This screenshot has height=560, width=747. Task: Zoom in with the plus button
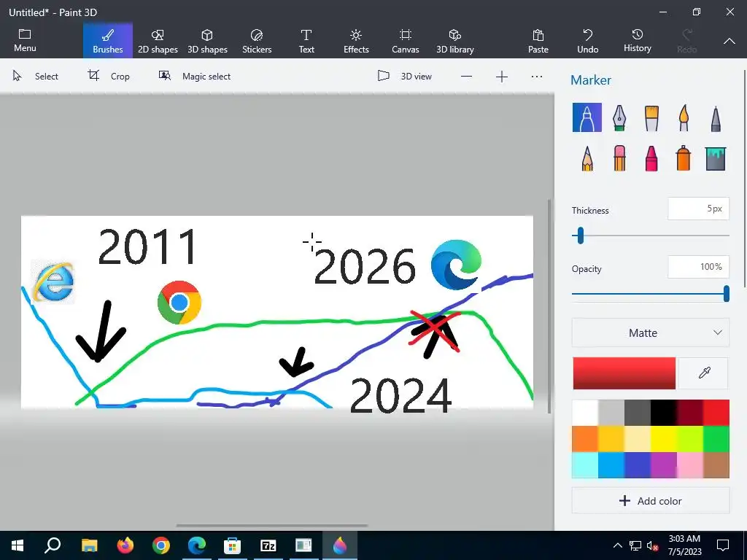(x=502, y=77)
